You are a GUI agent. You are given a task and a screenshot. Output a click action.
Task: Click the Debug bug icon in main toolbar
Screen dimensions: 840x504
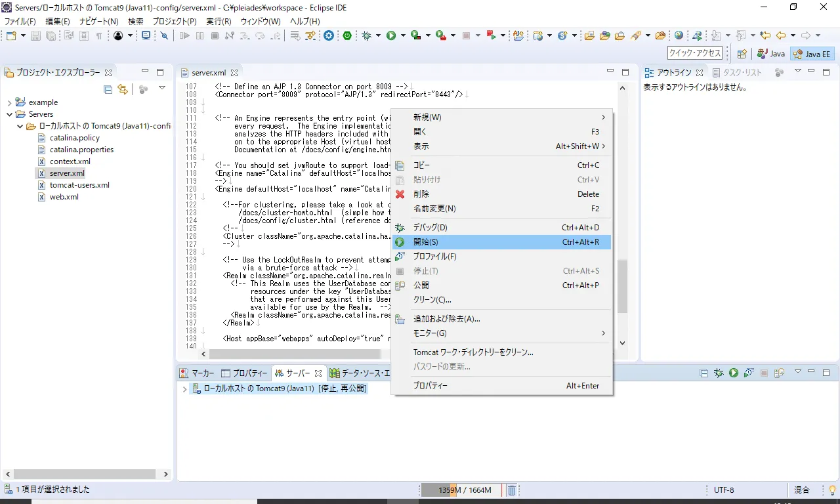(x=367, y=35)
